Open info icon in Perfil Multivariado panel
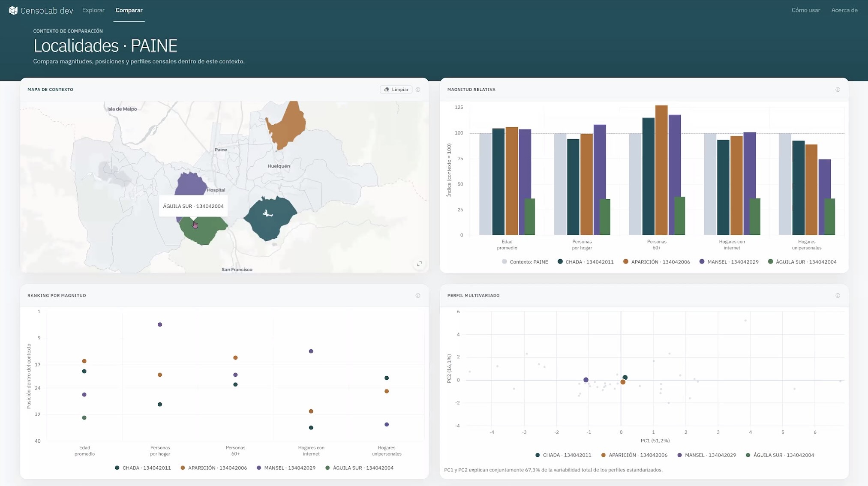868x486 pixels. point(838,296)
